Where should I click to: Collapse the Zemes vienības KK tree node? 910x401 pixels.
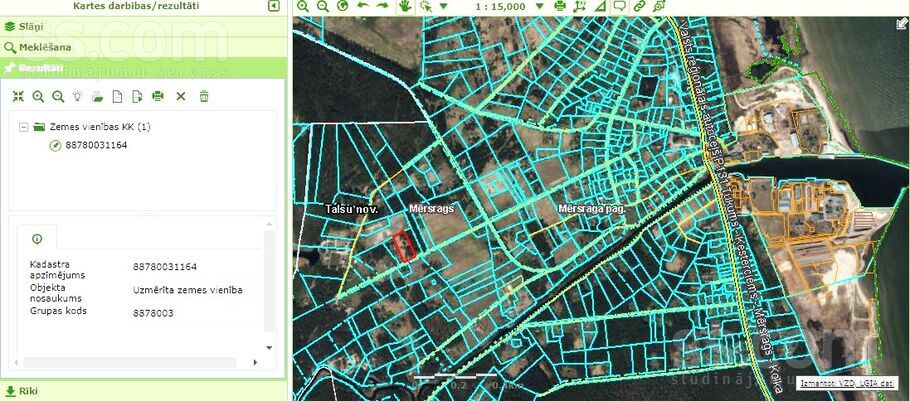click(24, 127)
